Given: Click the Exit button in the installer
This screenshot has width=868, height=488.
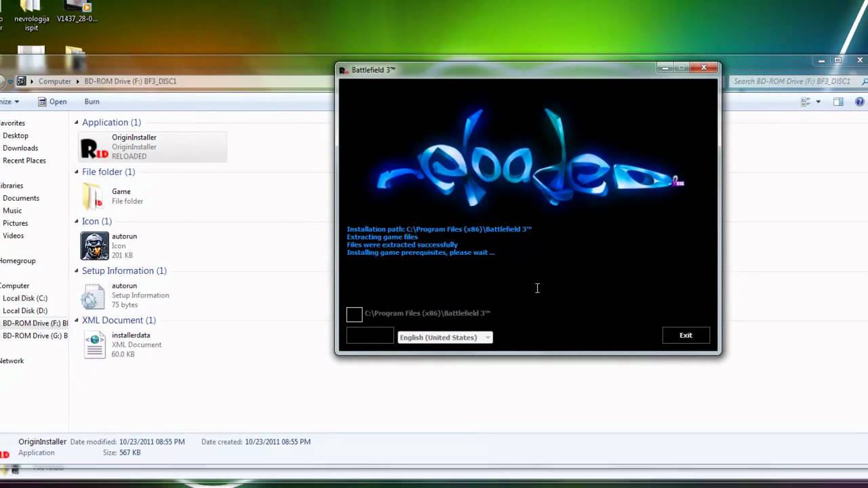Looking at the screenshot, I should pos(686,335).
